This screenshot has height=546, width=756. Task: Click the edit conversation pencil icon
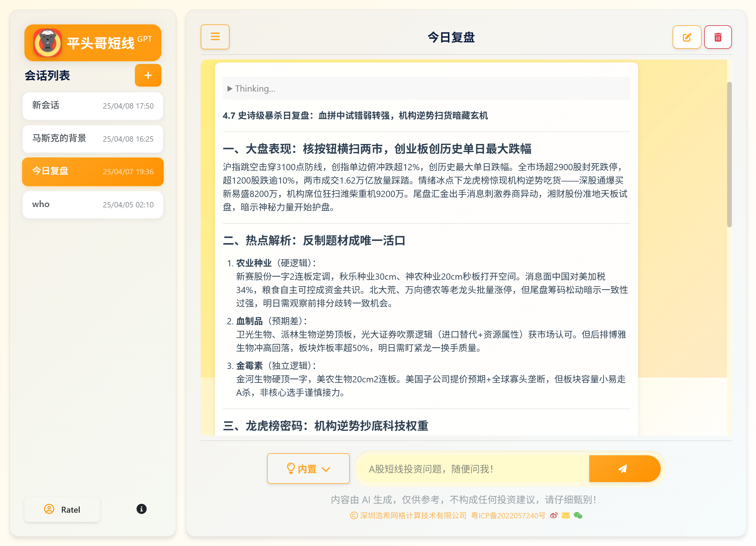pos(687,37)
